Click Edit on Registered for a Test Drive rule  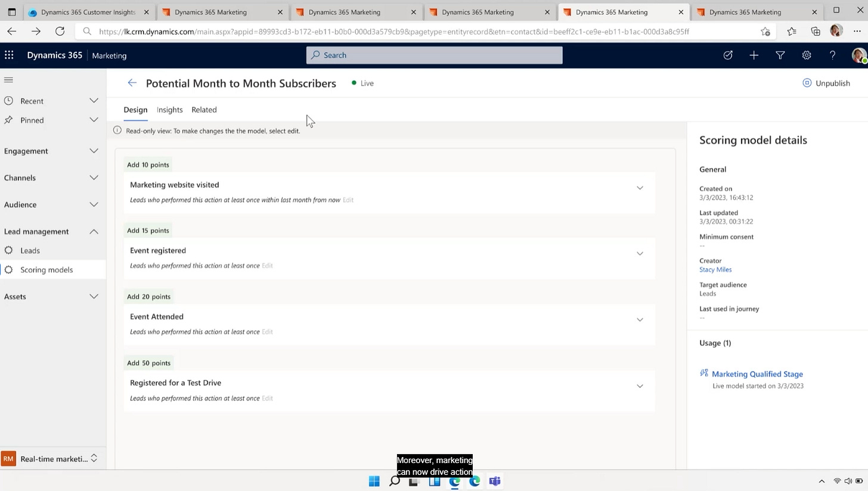tap(267, 398)
